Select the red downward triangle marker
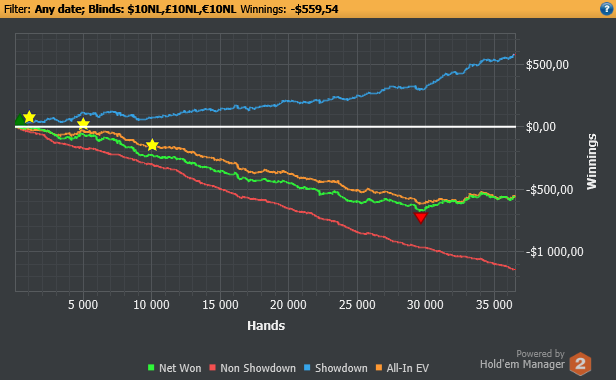The height and width of the screenshot is (380, 616). [421, 218]
